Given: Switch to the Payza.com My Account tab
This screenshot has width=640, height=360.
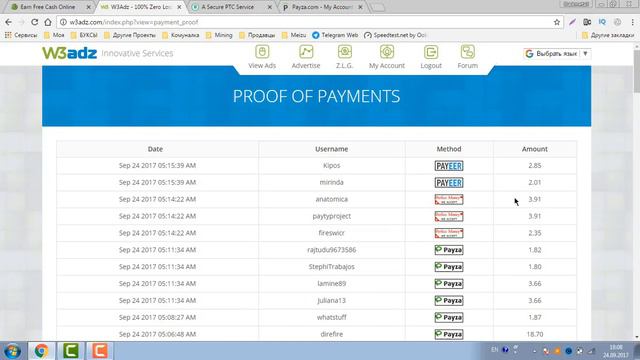Looking at the screenshot, I should (x=322, y=7).
